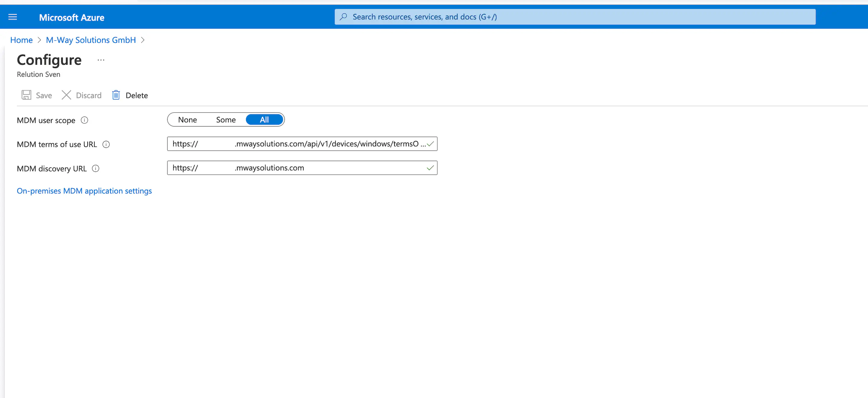The height and width of the screenshot is (398, 868).
Task: Set MDM user scope to Some
Action: click(x=226, y=120)
